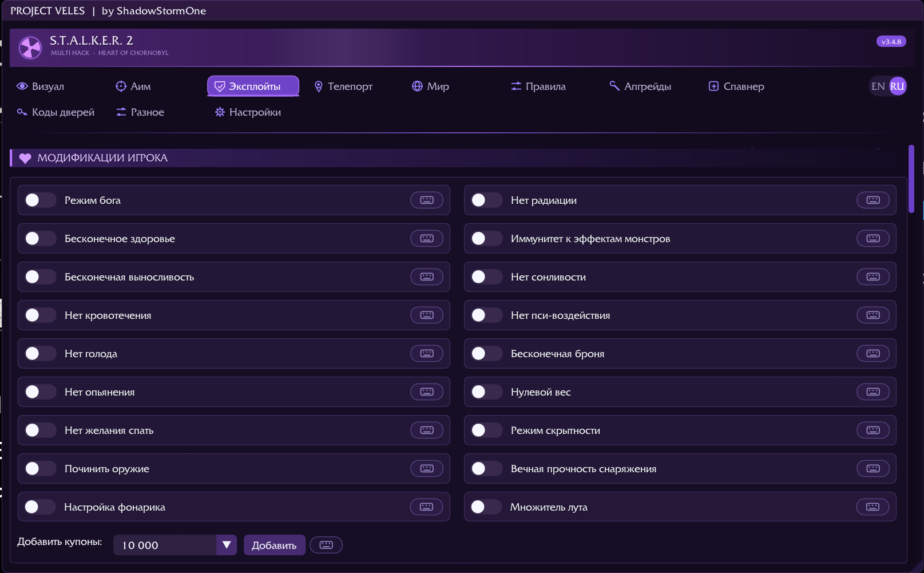This screenshot has height=573, width=924.
Task: Open the Спавнер tab
Action: (737, 86)
